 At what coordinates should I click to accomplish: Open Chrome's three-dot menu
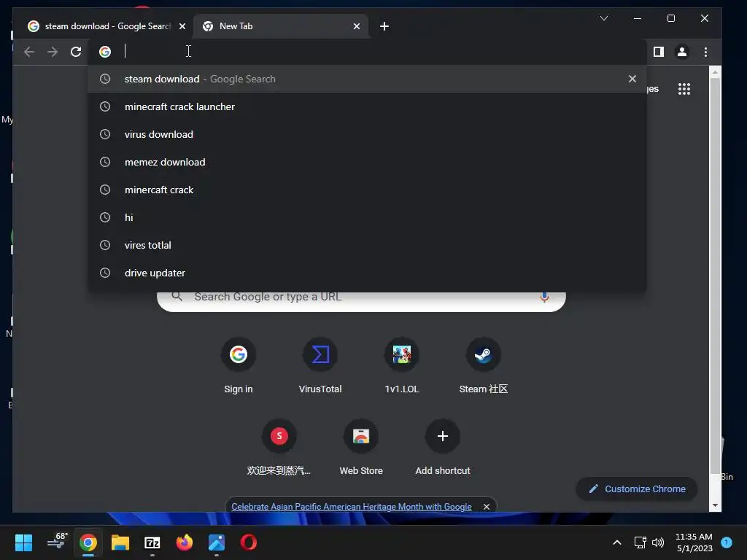pos(705,52)
